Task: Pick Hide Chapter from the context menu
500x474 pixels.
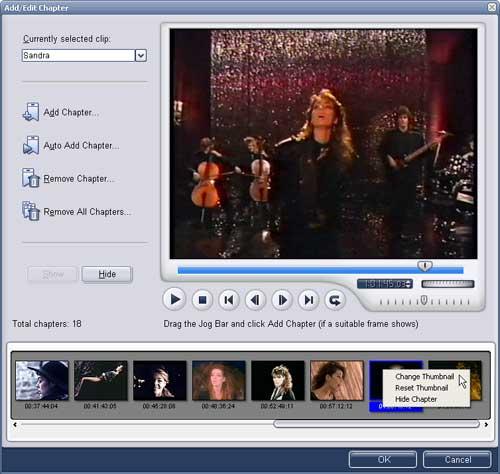Action: [416, 399]
